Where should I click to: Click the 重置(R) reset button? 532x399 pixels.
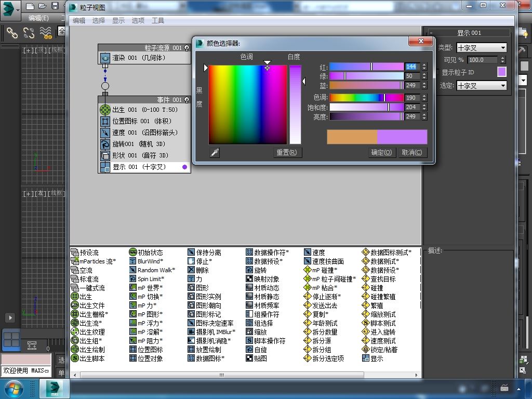pos(287,153)
